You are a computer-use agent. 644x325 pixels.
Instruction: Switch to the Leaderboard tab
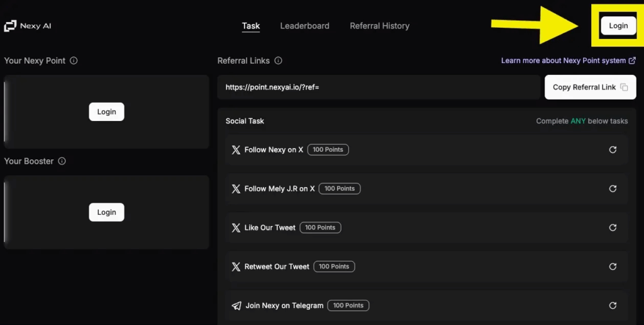click(305, 26)
